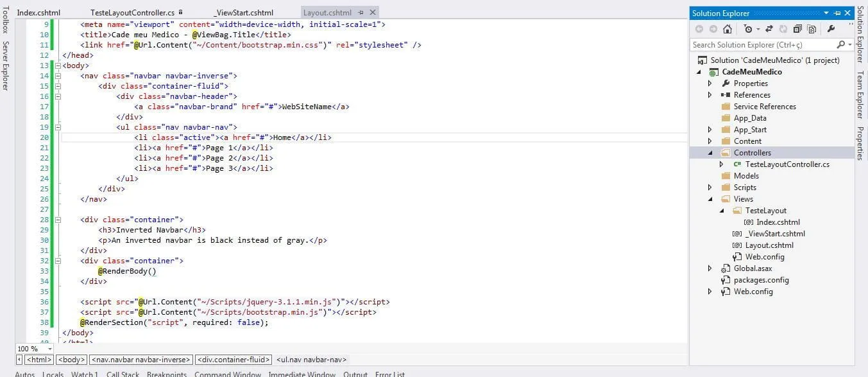Expand the App_Start folder
868x377 pixels.
710,130
